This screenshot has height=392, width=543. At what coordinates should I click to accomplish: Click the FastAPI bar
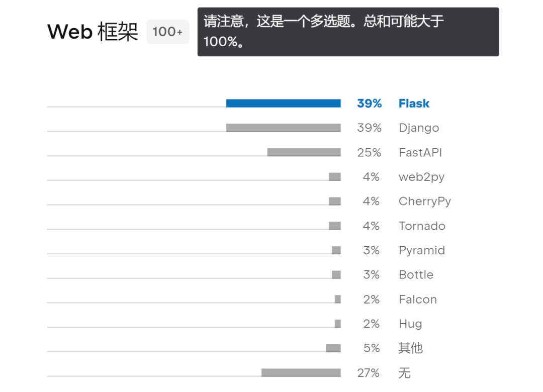tap(304, 152)
